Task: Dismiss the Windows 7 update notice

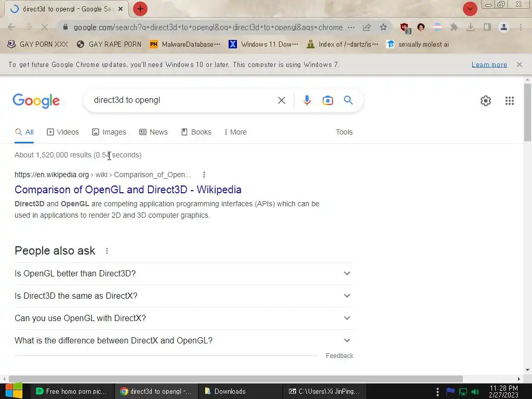Action: pos(519,64)
